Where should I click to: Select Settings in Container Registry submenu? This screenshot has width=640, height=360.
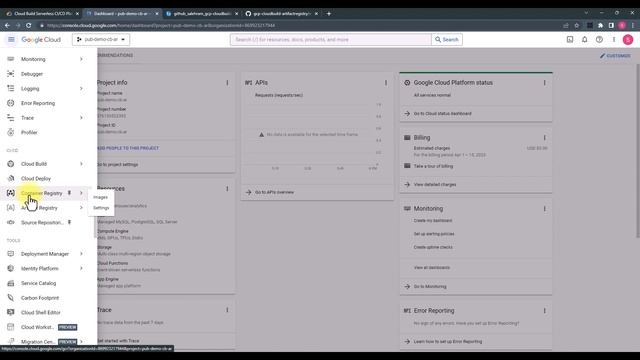click(101, 208)
